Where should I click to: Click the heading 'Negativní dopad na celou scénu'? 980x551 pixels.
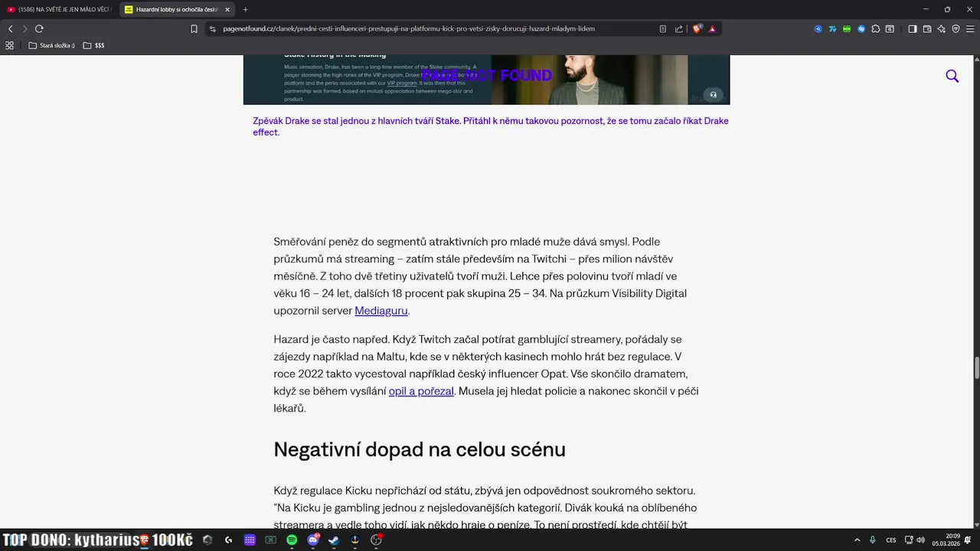tap(420, 449)
